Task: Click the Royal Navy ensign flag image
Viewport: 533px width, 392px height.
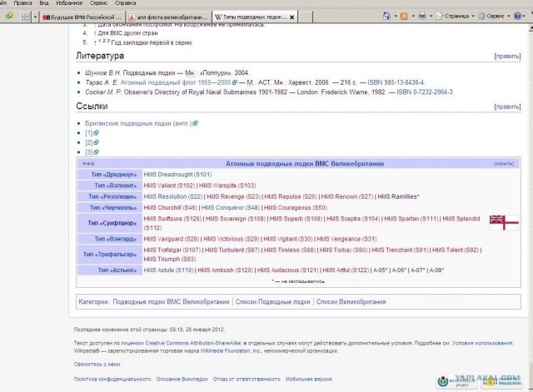Action: [x=504, y=222]
